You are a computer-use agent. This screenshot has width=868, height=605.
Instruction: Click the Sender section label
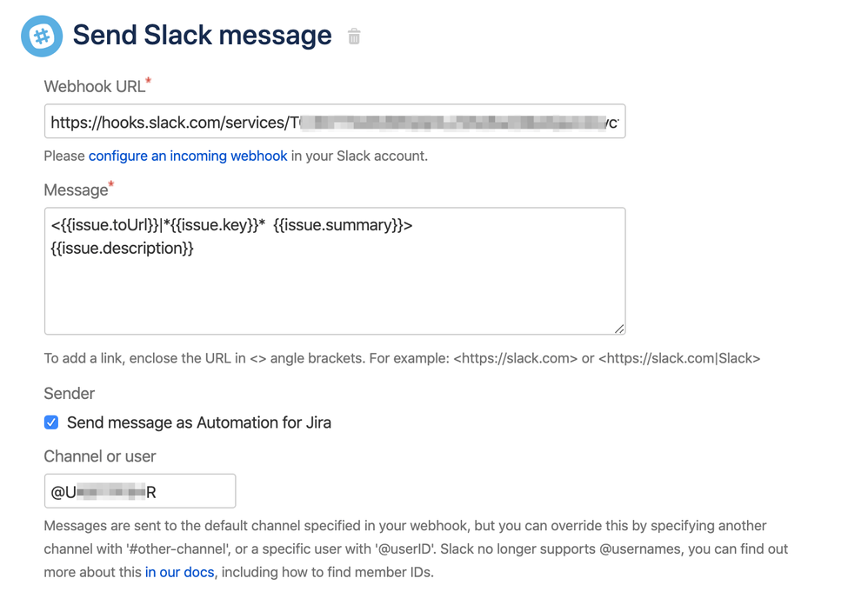click(x=69, y=393)
